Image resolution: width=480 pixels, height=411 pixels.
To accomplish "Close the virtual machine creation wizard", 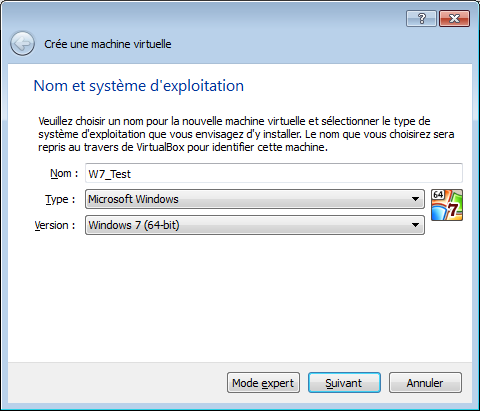I will click(x=454, y=18).
